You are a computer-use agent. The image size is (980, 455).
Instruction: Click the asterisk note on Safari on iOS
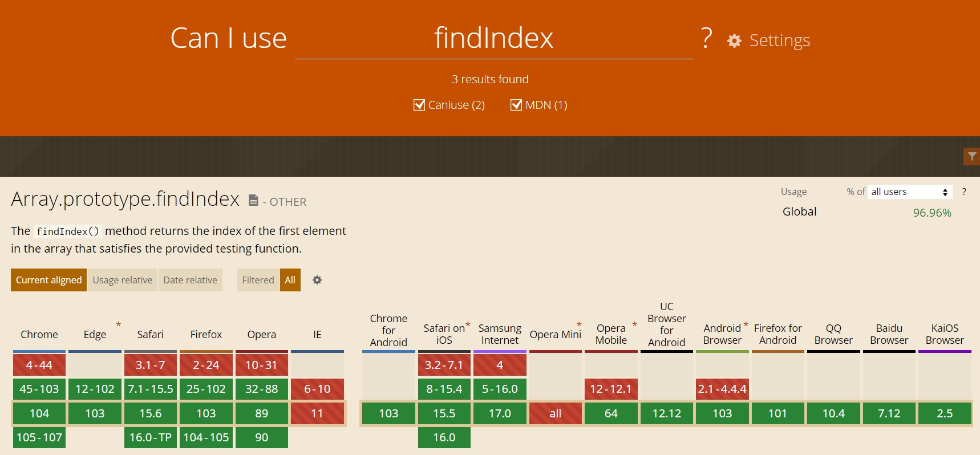coord(468,324)
